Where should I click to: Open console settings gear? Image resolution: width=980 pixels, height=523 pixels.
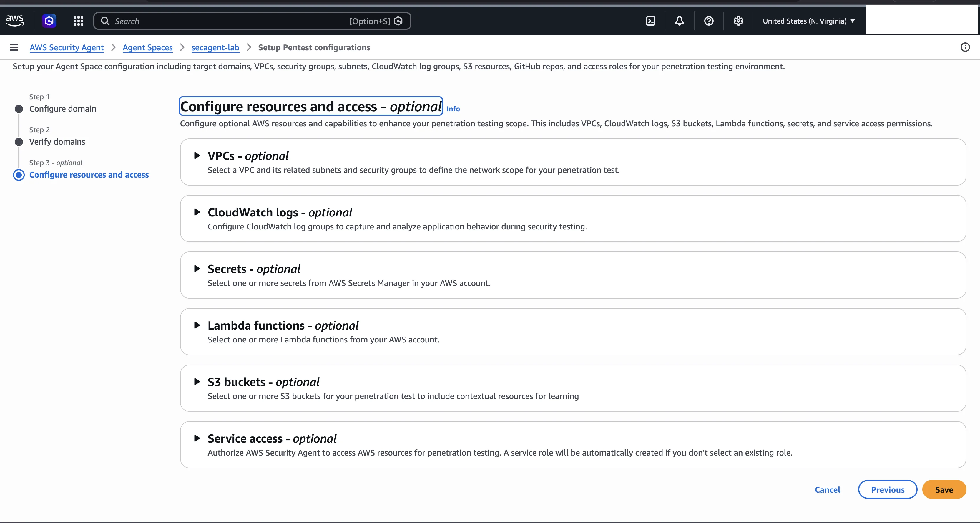coord(738,21)
